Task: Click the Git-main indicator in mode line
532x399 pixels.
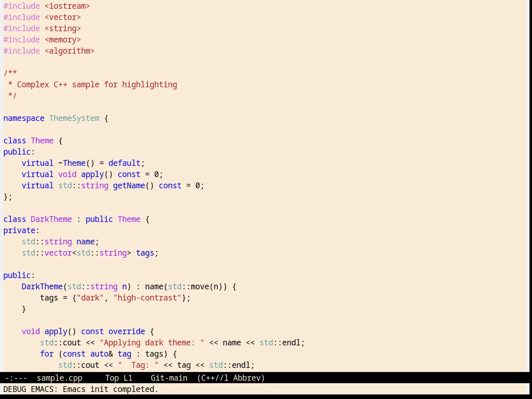Action: click(169, 378)
